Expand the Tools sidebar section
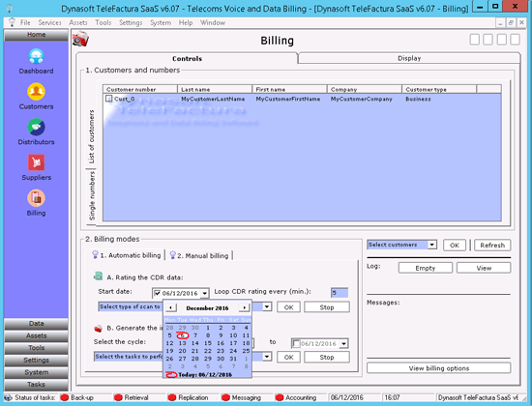532x406 pixels. point(36,348)
